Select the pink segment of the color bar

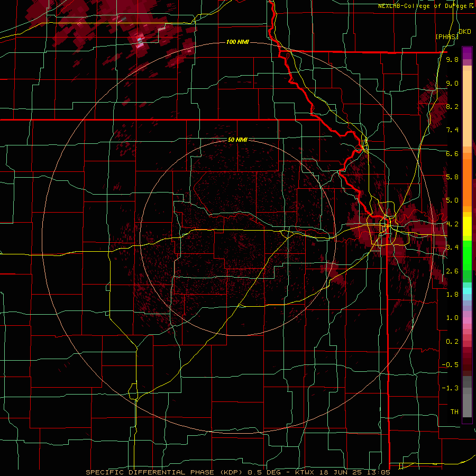click(467, 321)
